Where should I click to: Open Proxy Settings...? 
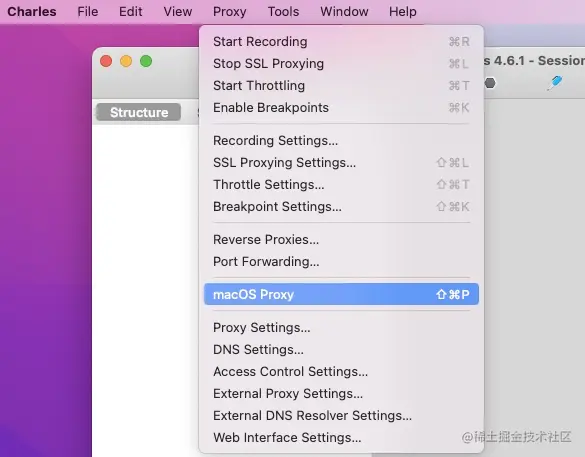point(341,328)
